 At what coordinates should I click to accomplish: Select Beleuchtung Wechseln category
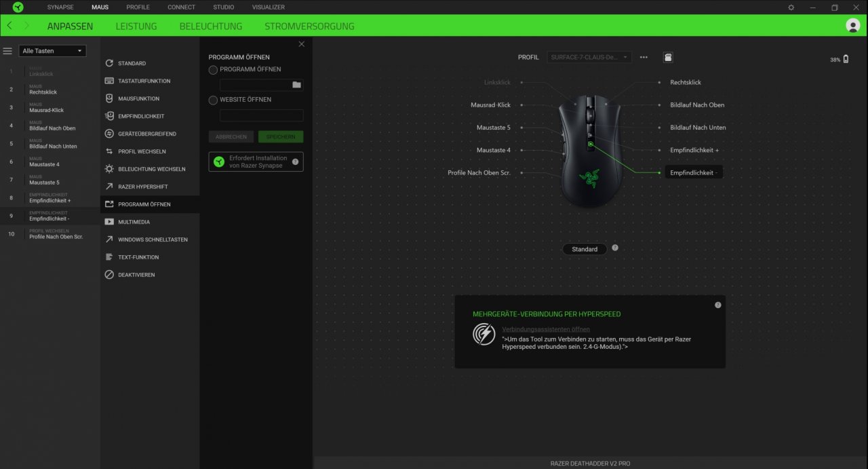[x=150, y=169]
